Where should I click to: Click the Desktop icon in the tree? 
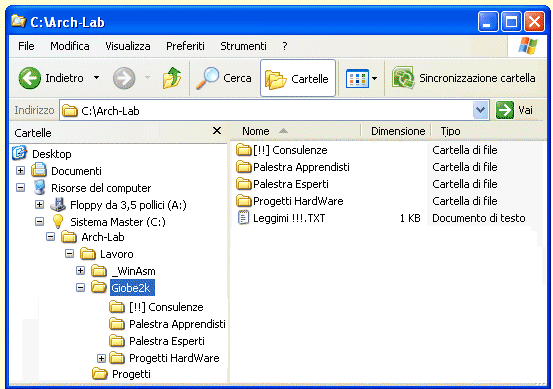[20, 153]
